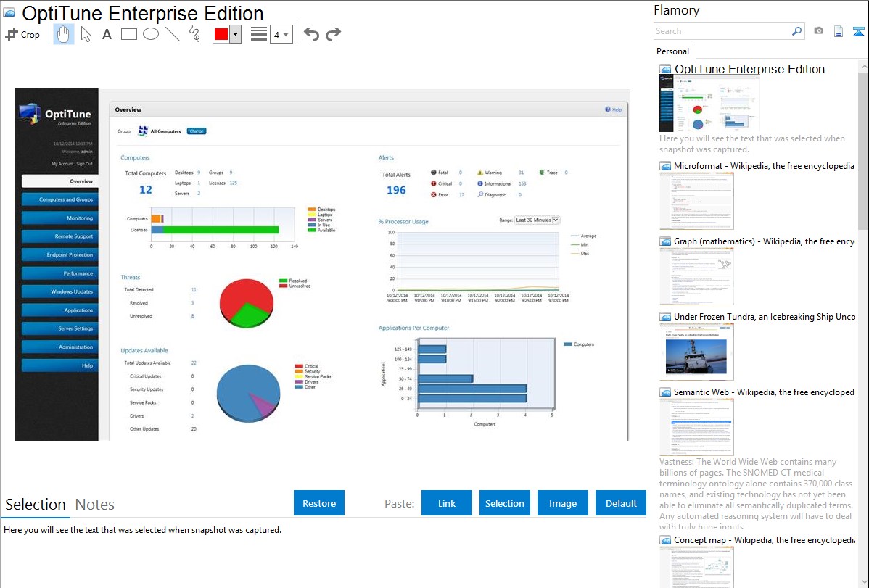
Task: Open OptiTune Enterprise Edition snapshot thumbnail
Action: click(710, 104)
